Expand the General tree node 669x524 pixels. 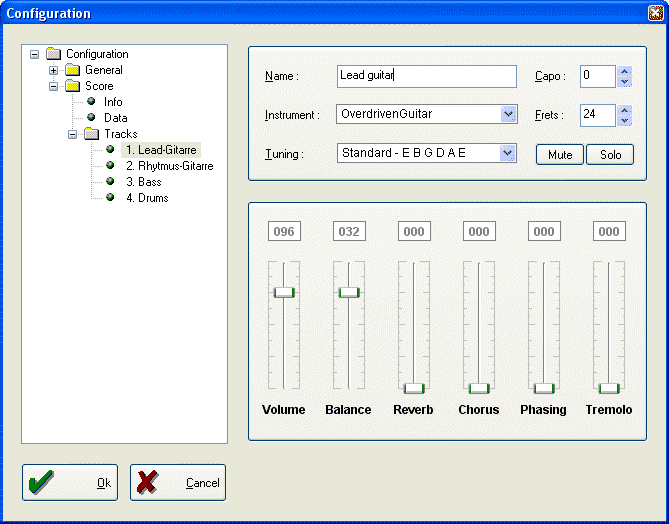tap(54, 70)
